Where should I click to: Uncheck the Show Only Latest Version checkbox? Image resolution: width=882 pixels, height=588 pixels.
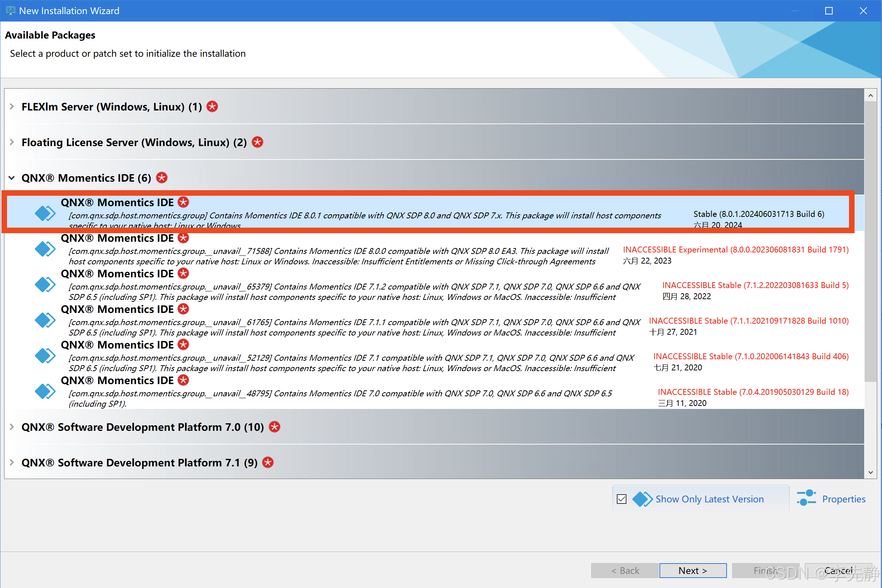622,499
